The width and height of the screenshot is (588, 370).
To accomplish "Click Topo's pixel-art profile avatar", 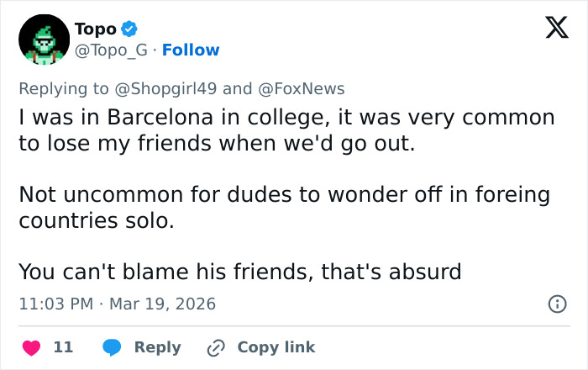I will [x=44, y=40].
